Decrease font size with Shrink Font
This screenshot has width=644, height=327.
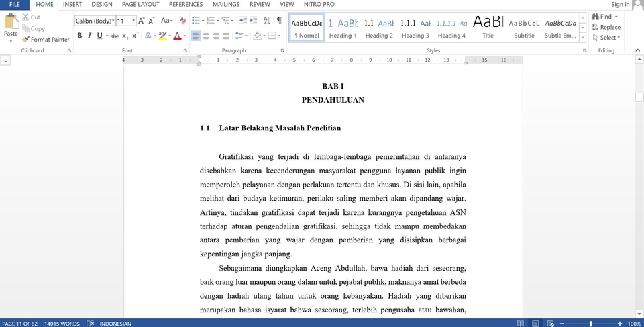151,21
